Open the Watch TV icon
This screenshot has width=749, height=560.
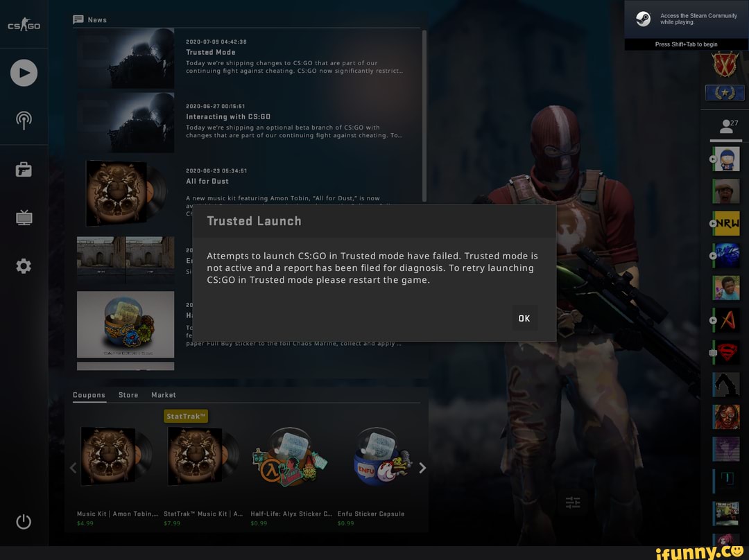pyautogui.click(x=24, y=218)
